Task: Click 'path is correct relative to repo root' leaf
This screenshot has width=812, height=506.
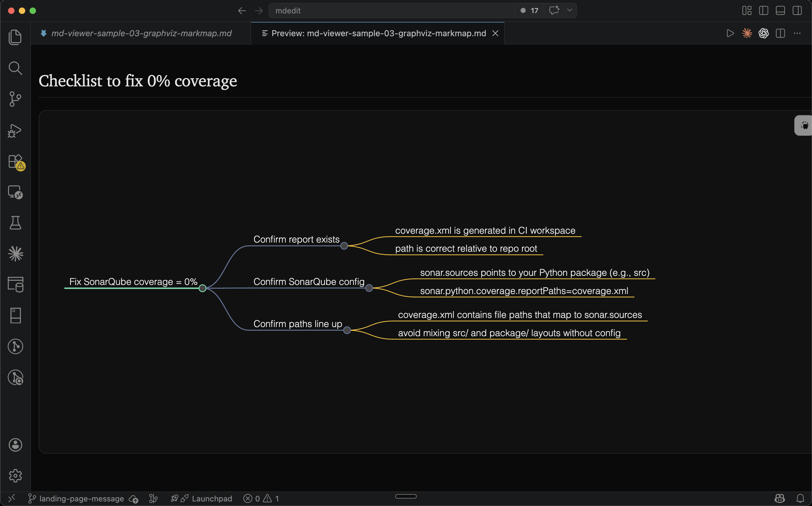Action: click(x=466, y=249)
